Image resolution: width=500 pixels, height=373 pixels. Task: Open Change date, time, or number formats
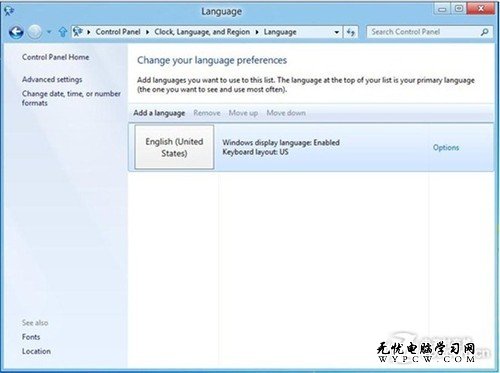coord(71,98)
